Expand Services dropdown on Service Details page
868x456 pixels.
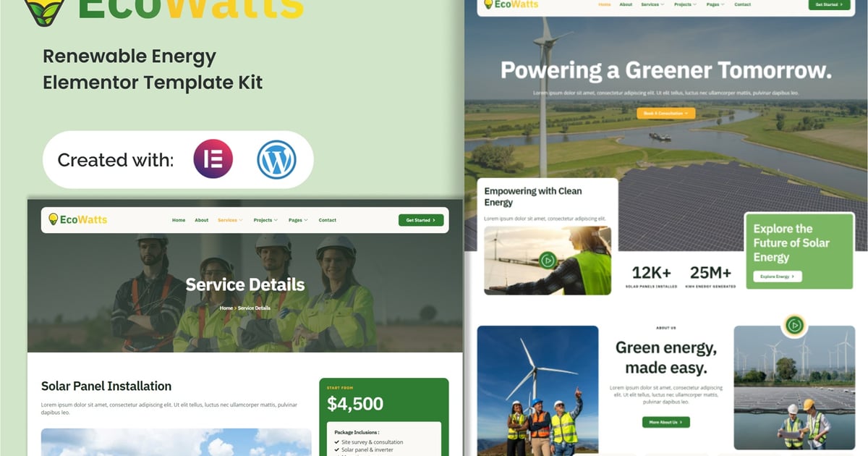[230, 220]
